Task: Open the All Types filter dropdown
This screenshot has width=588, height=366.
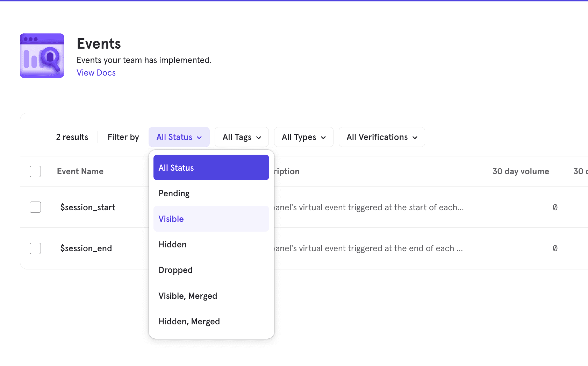Action: 303,137
